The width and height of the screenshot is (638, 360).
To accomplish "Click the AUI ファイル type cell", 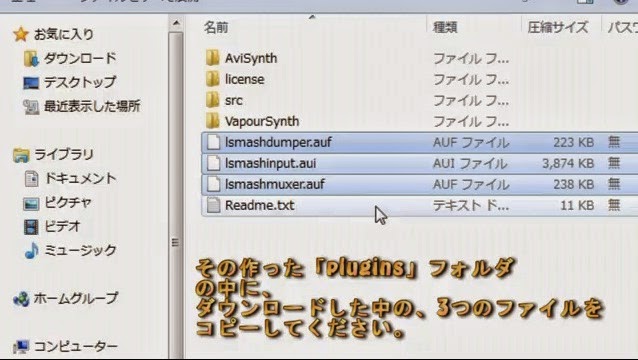I will 470,164.
